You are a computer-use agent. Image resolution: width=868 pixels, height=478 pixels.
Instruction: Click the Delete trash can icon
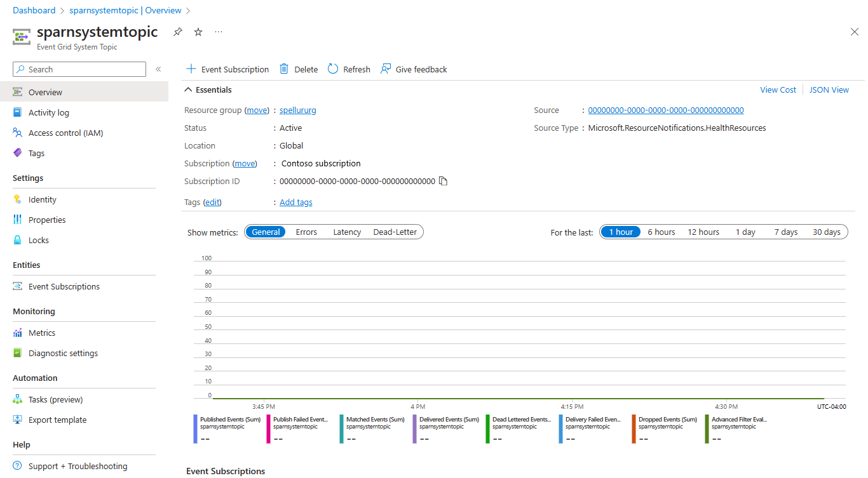[x=284, y=69]
